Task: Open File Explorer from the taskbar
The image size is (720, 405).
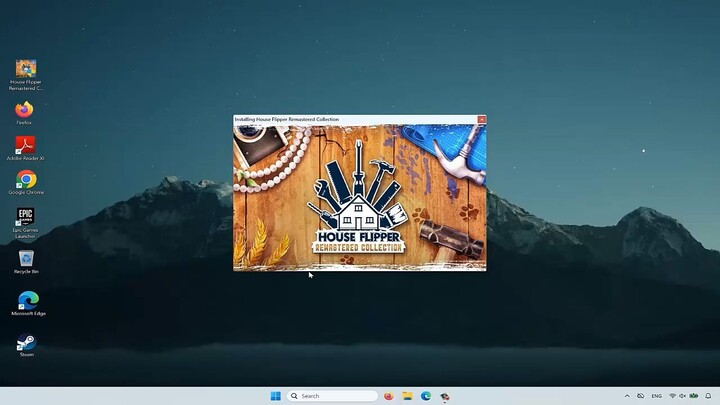Action: point(407,396)
